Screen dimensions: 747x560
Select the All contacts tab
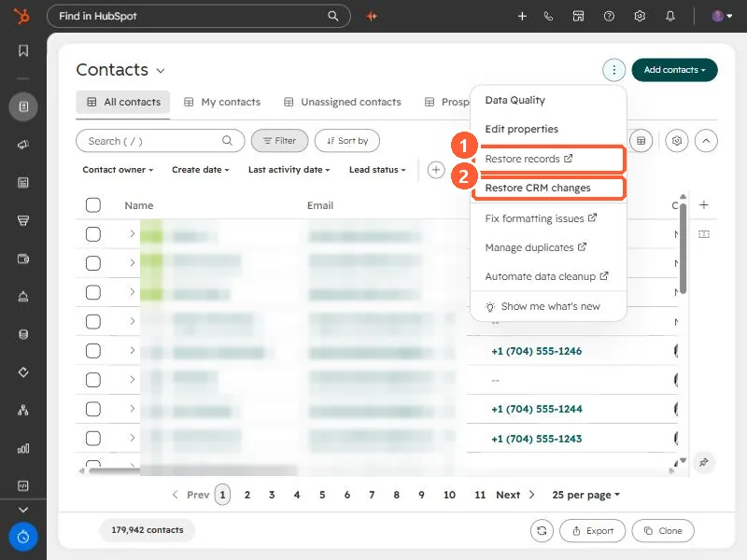tap(123, 103)
